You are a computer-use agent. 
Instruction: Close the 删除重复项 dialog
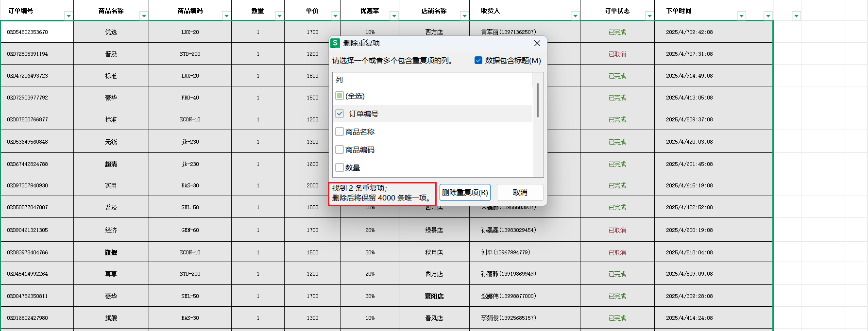[537, 43]
